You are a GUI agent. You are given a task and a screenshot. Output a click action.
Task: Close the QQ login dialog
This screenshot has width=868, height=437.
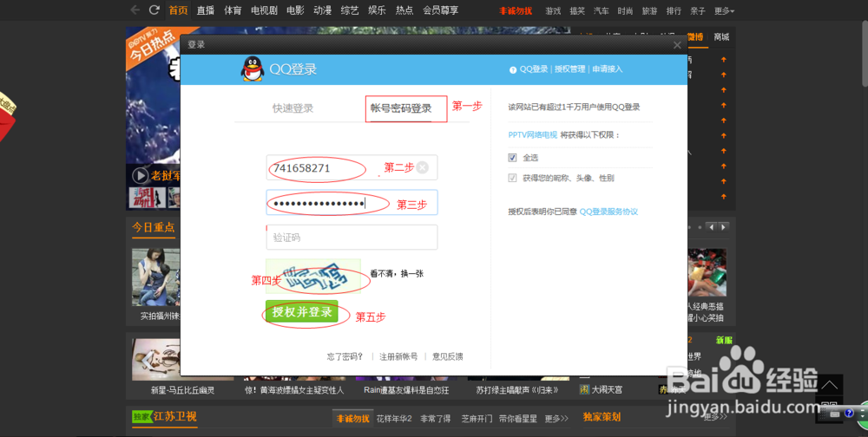tap(677, 45)
